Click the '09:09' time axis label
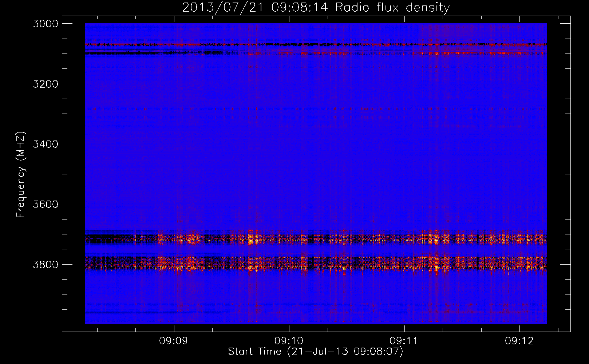This screenshot has height=364, width=589. click(x=173, y=341)
